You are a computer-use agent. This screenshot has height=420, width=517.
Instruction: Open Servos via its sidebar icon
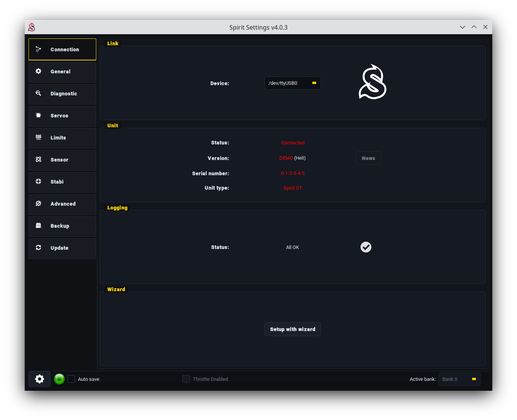pyautogui.click(x=38, y=115)
